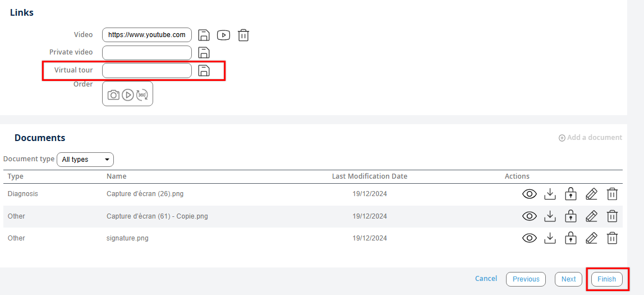Screen dimensions: 644x295
Task: Click the Virtual tour input field
Action: 147,70
